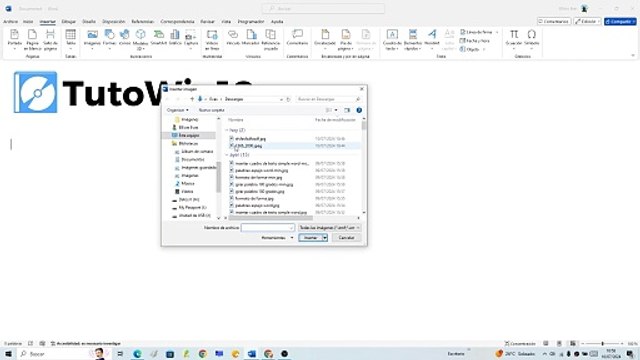Click the Imágenes ribbon icon

(92, 35)
